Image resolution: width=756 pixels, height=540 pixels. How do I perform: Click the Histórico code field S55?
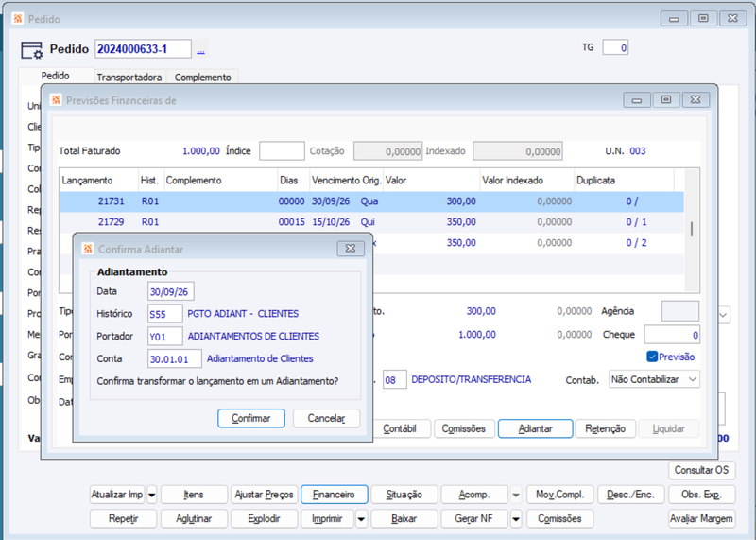coord(165,314)
